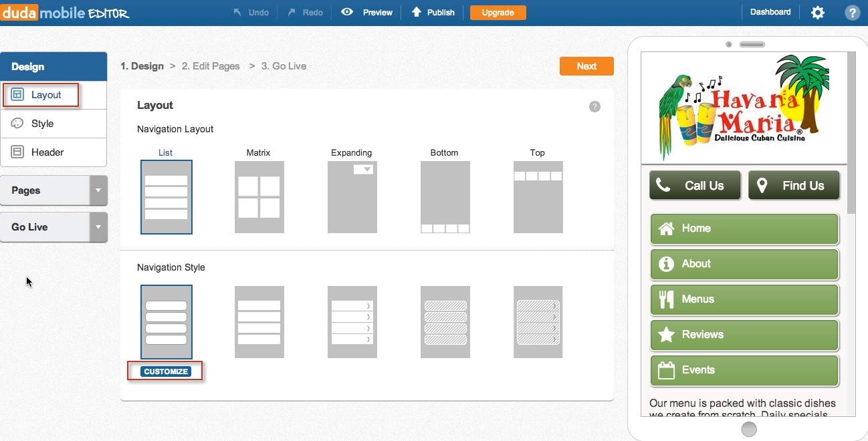This screenshot has height=441, width=868.
Task: Select the Expanding navigation layout
Action: (352, 197)
